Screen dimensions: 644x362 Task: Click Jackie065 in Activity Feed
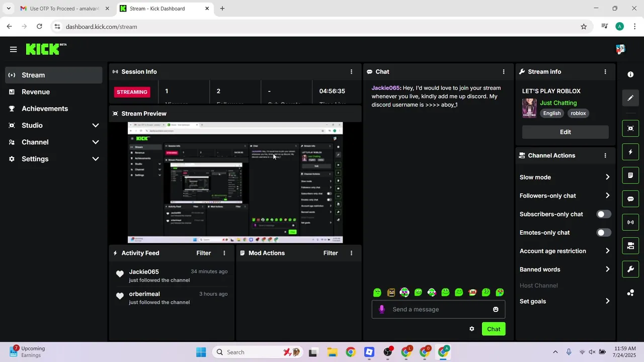144,272
